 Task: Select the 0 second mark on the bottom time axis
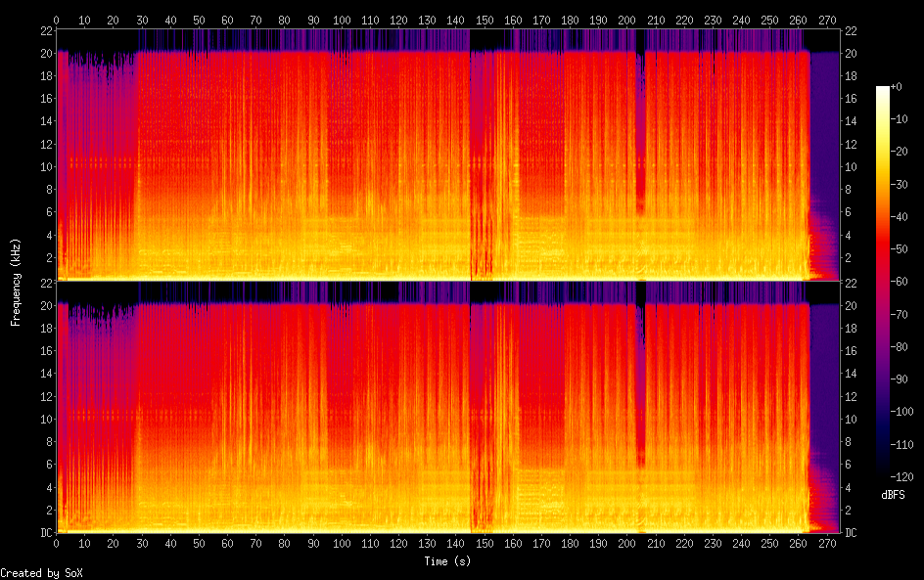pos(57,543)
